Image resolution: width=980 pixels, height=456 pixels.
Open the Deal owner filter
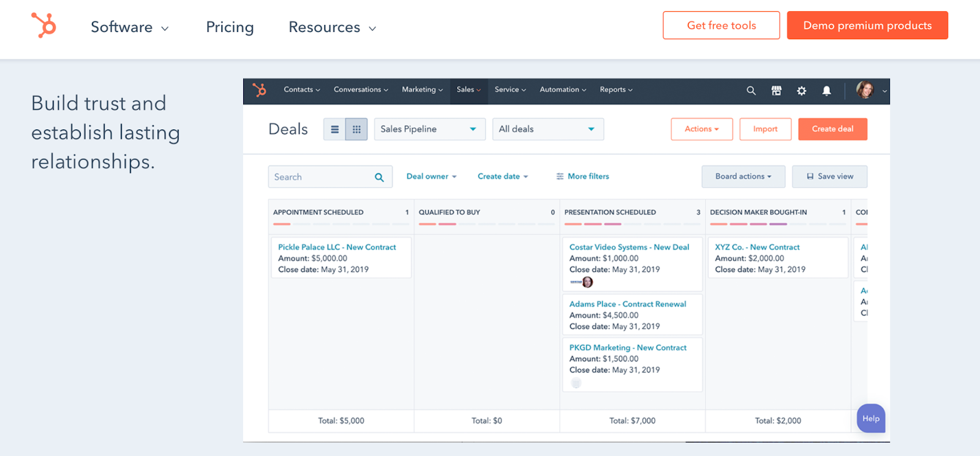point(431,177)
